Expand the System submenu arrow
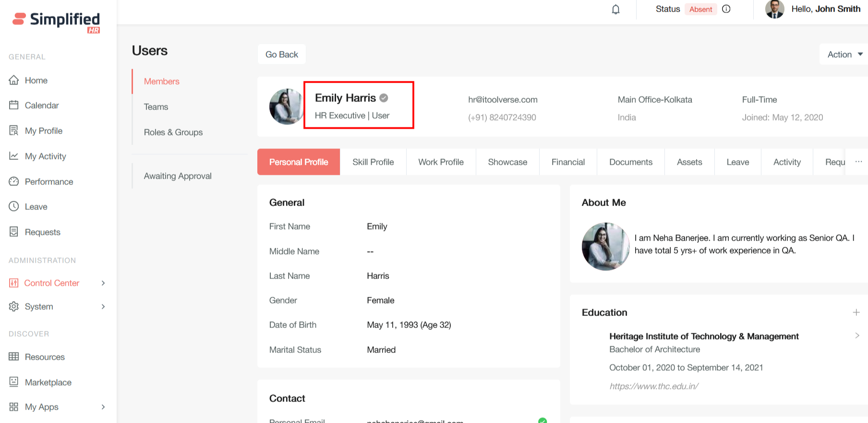Viewport: 868px width, 423px height. click(x=103, y=306)
